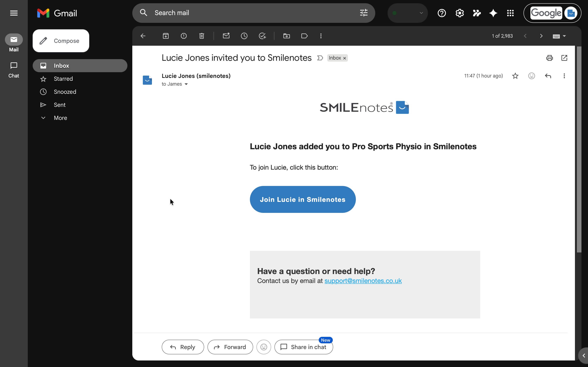Viewport: 588px width, 367px height.
Task: Delete this email using the trash icon
Action: click(x=202, y=36)
